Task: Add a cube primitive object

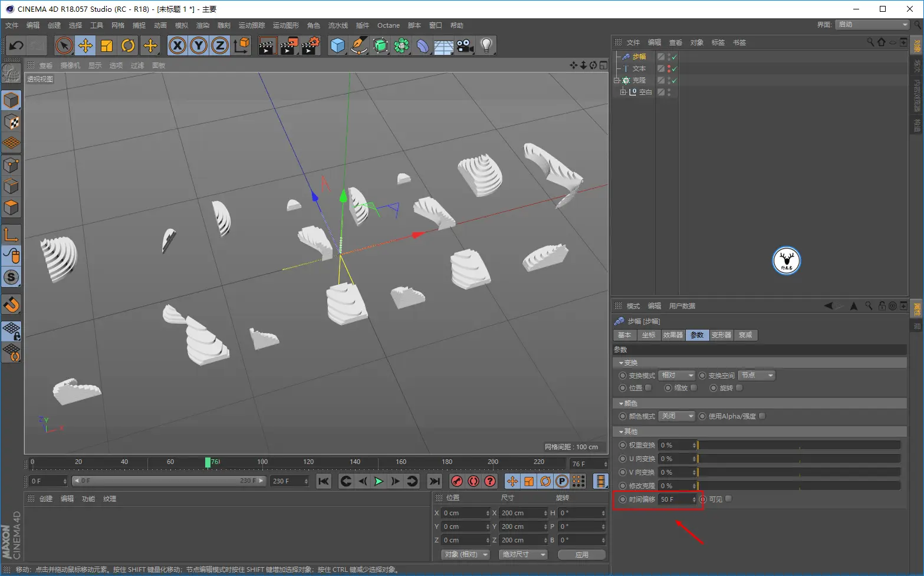Action: 338,45
